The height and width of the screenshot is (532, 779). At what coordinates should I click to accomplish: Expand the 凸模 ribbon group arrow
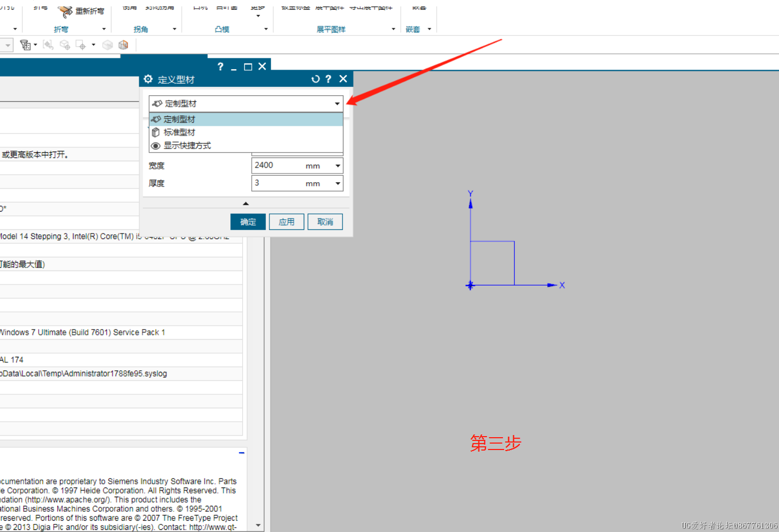click(x=266, y=29)
